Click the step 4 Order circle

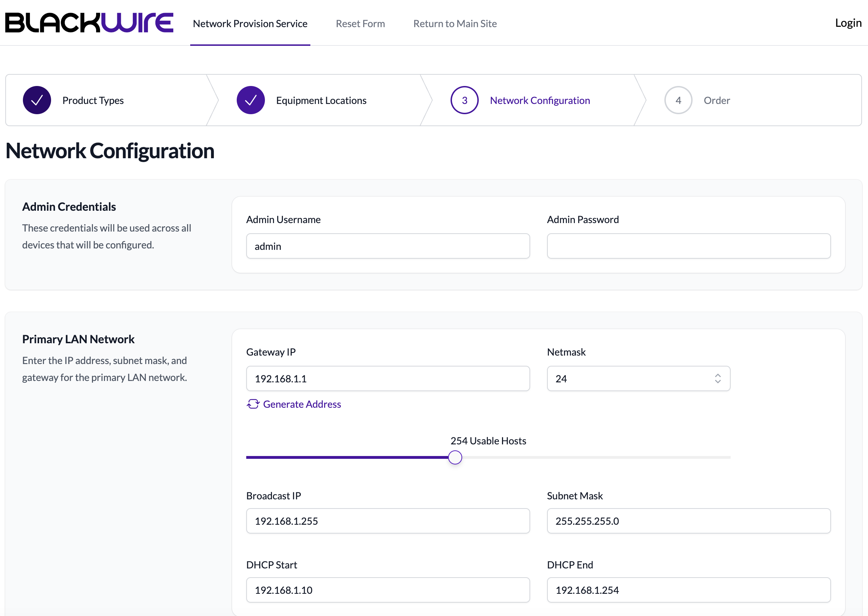click(678, 100)
